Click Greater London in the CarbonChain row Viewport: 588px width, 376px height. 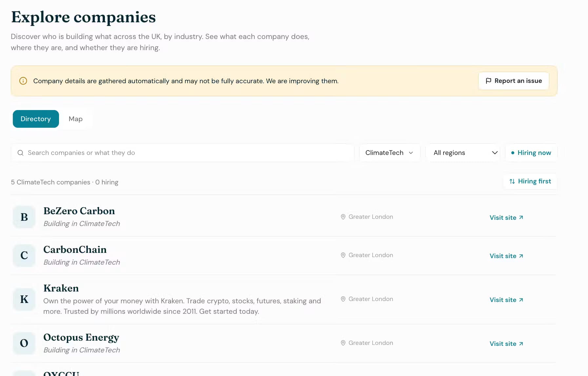pyautogui.click(x=371, y=255)
